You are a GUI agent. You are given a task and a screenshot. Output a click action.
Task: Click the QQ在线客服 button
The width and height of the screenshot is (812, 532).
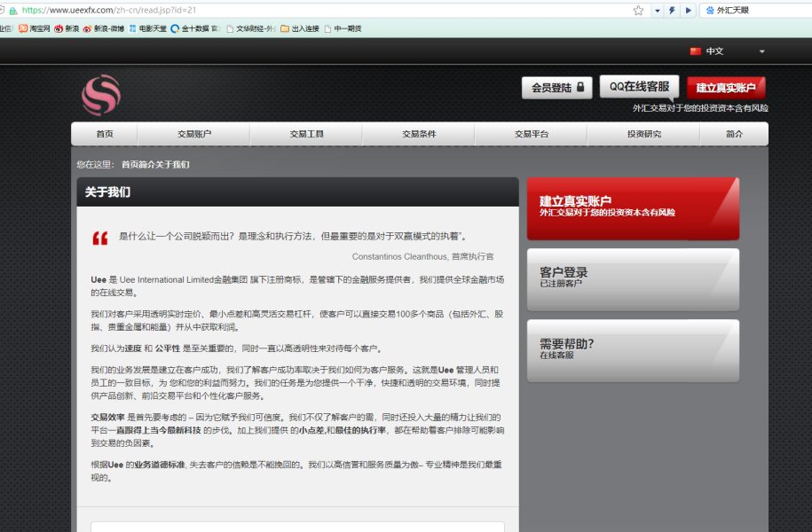click(x=639, y=87)
